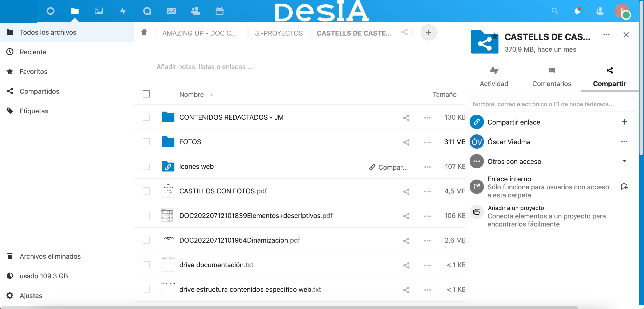Viewport: 644px width, 309px height.
Task: Open the Photos app icon in top bar
Action: coord(99,11)
